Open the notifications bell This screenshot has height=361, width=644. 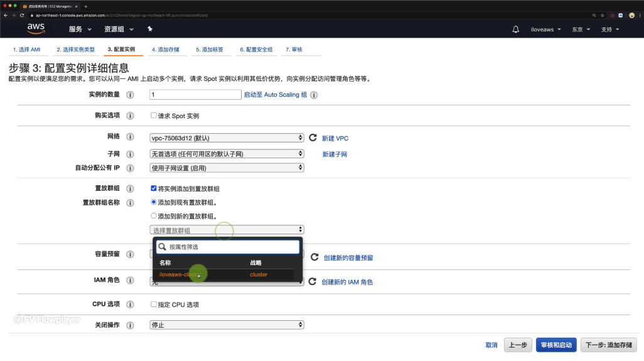[515, 29]
